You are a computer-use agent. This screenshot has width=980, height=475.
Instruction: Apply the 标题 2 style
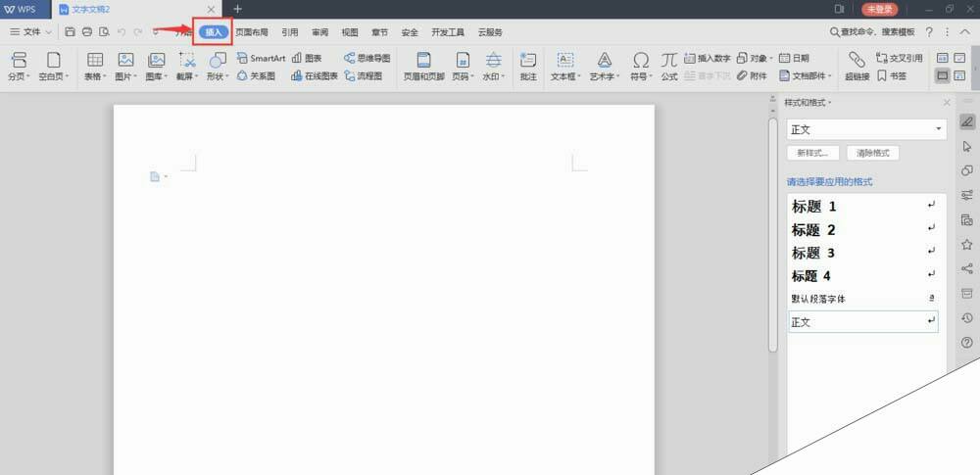coord(863,229)
